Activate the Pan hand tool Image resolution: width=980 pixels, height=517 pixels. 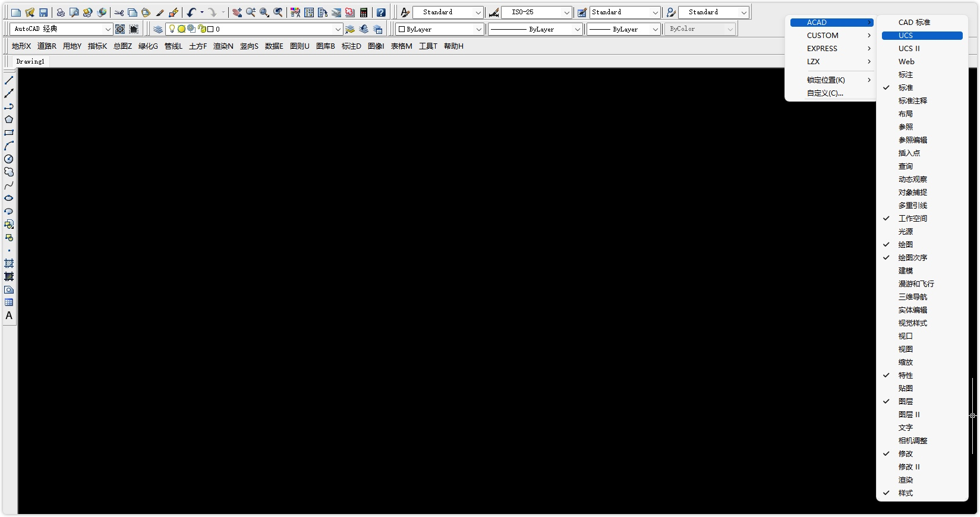237,12
